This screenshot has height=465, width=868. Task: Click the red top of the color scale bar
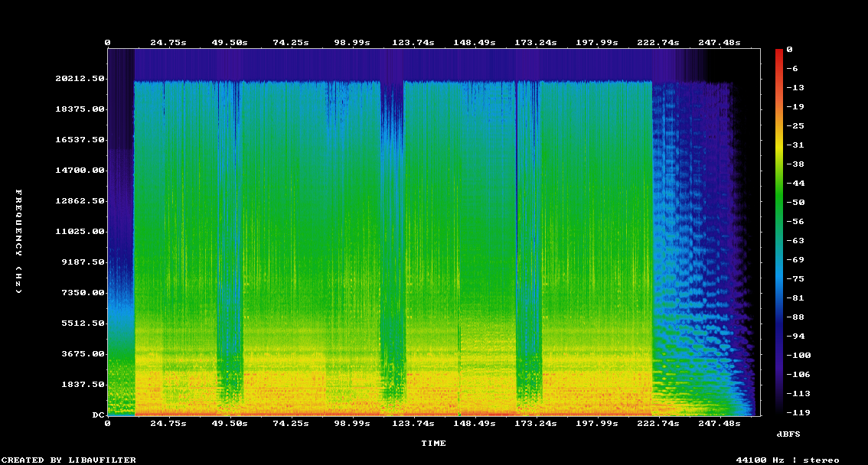coord(779,52)
